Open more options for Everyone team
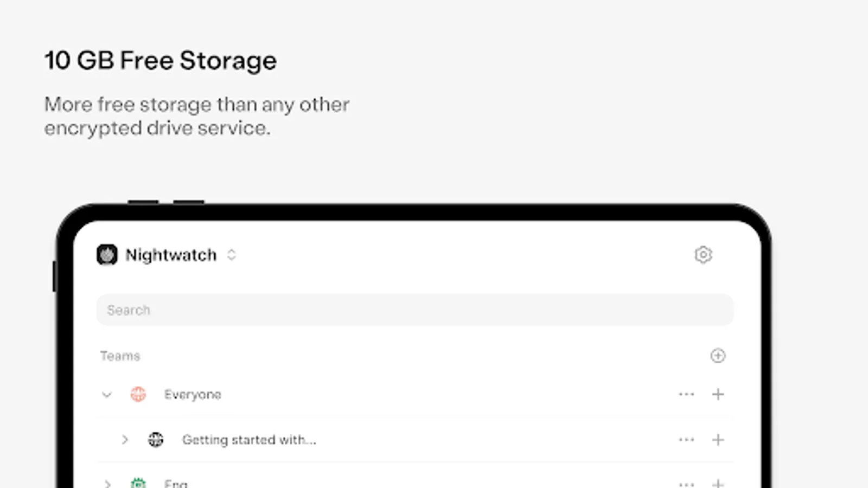The image size is (868, 488). pos(686,394)
